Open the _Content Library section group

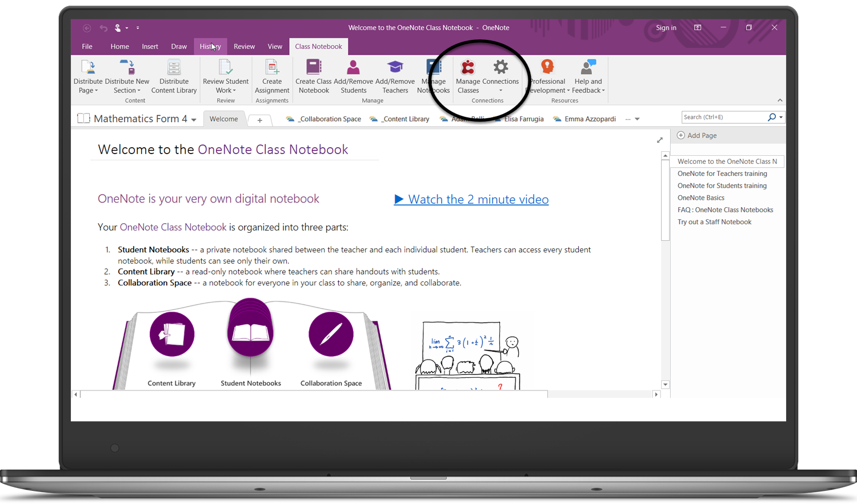point(399,119)
